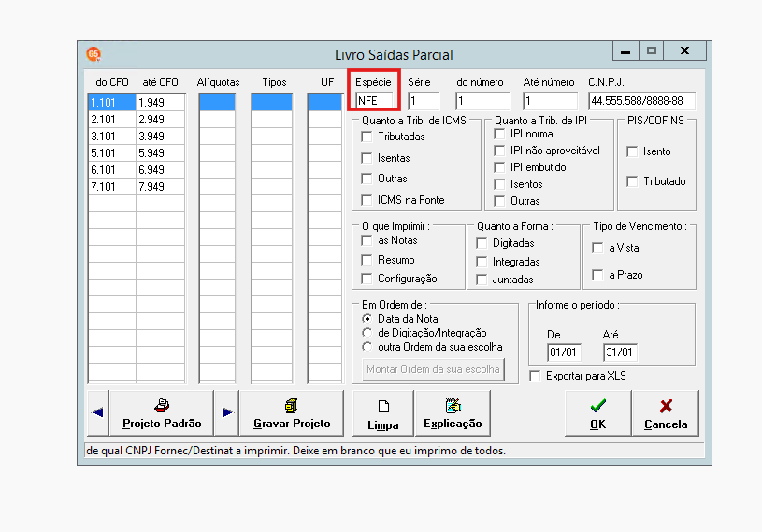This screenshot has width=762, height=532.
Task: Select the 2.101 do CFO cell
Action: pyautogui.click(x=112, y=120)
